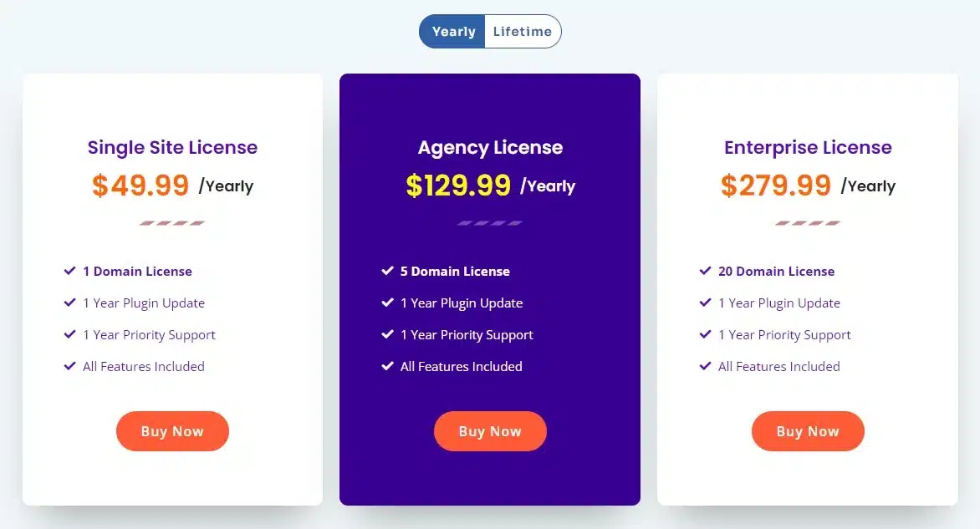Click Buy Now for the Agency License
Viewport: 980px width, 529px height.
[490, 431]
